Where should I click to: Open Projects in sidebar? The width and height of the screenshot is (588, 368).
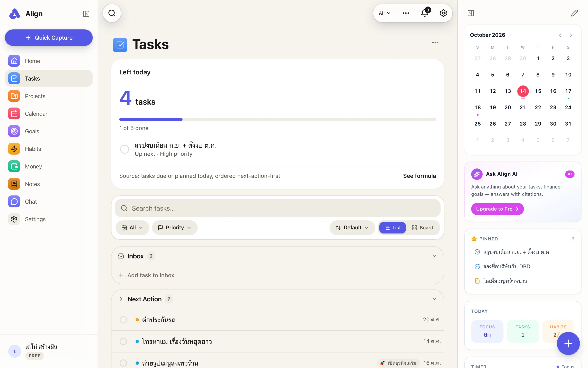click(x=49, y=96)
